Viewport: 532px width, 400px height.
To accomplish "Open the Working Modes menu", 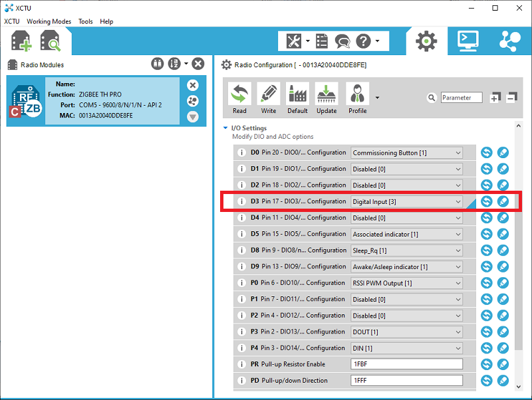I will (x=49, y=21).
